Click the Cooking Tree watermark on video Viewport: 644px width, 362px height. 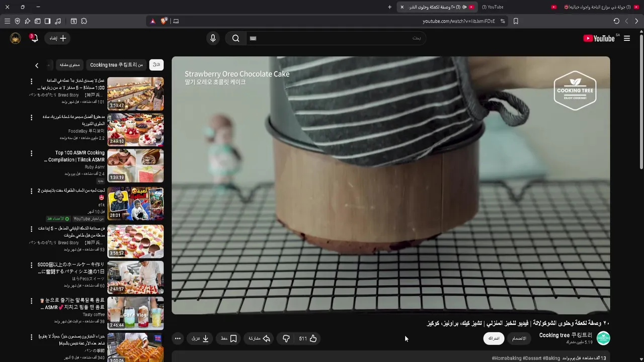click(575, 90)
